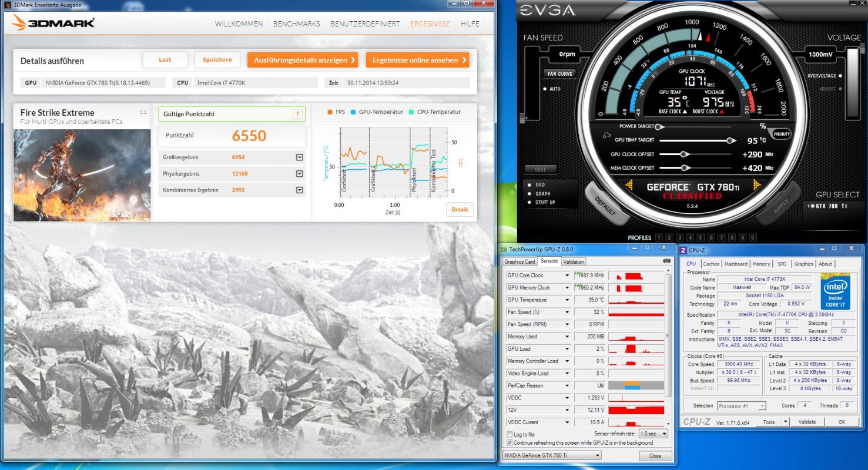Switch to the Graphics Card tab in GPU-Z
This screenshot has height=470, width=868.
520,262
